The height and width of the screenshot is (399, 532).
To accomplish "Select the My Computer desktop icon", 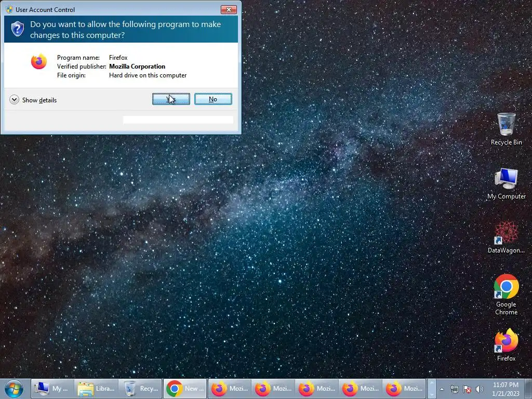I will point(506,183).
